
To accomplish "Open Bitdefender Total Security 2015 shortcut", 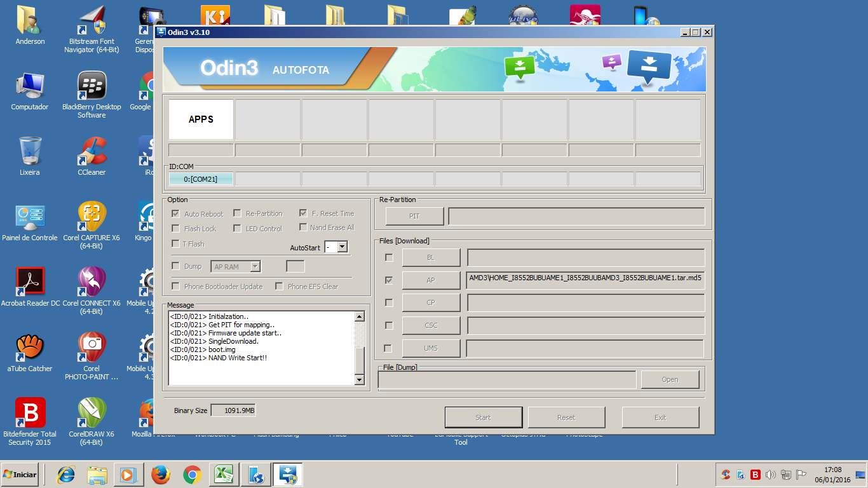I will pyautogui.click(x=30, y=422).
